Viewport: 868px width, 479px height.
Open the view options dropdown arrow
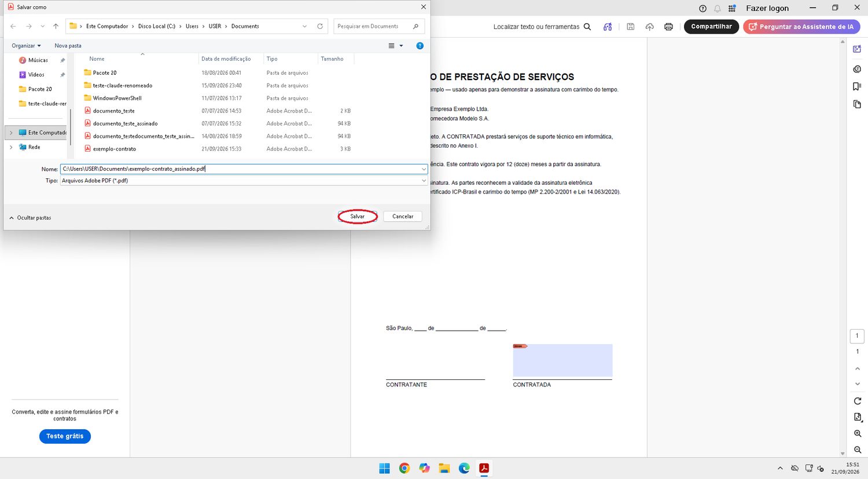[401, 46]
